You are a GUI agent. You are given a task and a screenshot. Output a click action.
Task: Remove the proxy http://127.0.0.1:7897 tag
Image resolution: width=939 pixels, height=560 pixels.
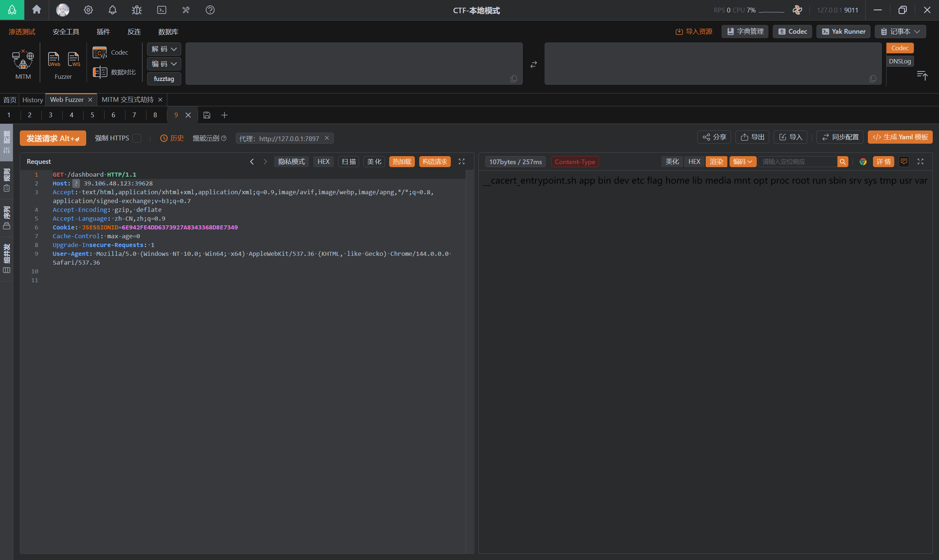tap(326, 138)
